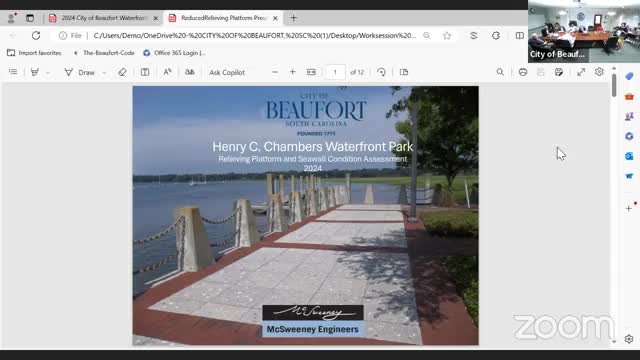Open a new browser tab
Viewport: 640px width, 360px height.
pyautogui.click(x=293, y=18)
